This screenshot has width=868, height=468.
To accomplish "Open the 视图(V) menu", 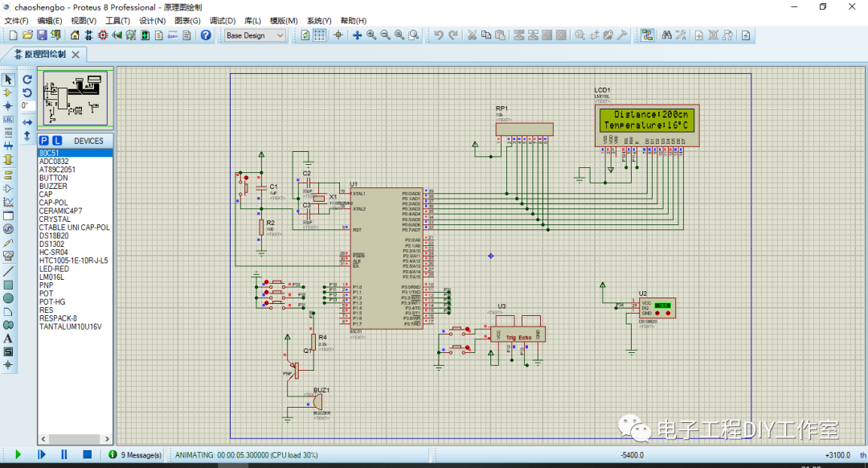I will [x=83, y=20].
